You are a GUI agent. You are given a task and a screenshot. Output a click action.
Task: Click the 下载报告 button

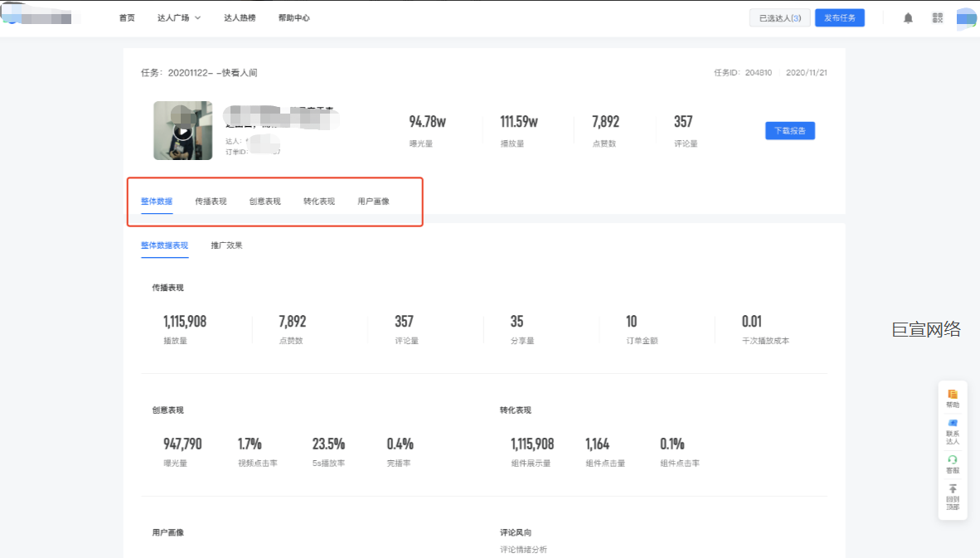click(x=789, y=131)
